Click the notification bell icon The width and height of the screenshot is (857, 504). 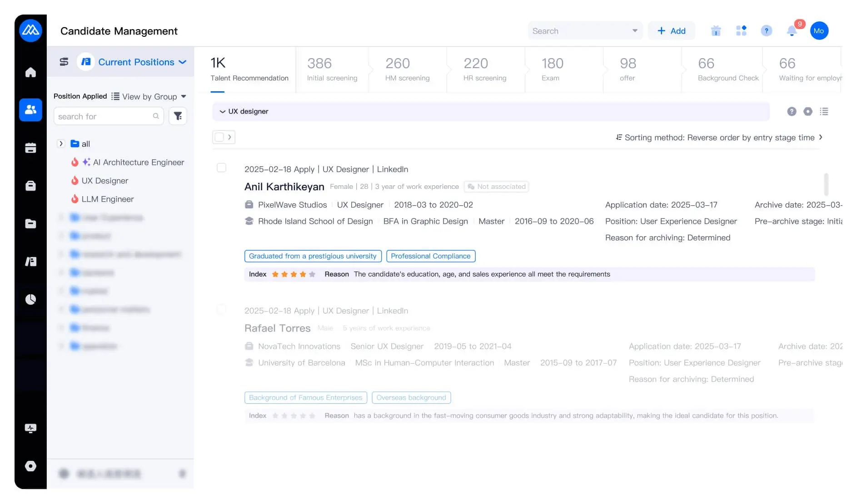click(792, 31)
